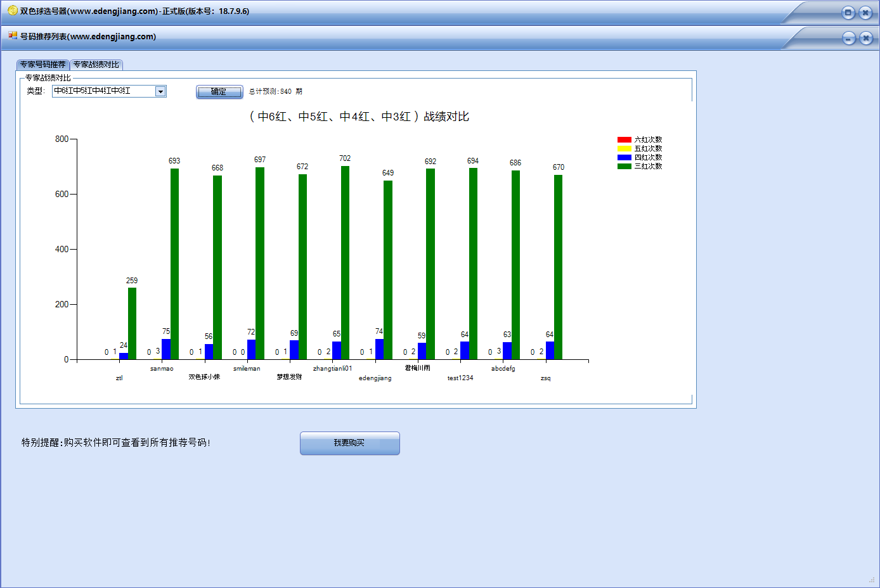The height and width of the screenshot is (588, 880).
Task: Click the red 六红次数 legend swatch
Action: coord(624,140)
